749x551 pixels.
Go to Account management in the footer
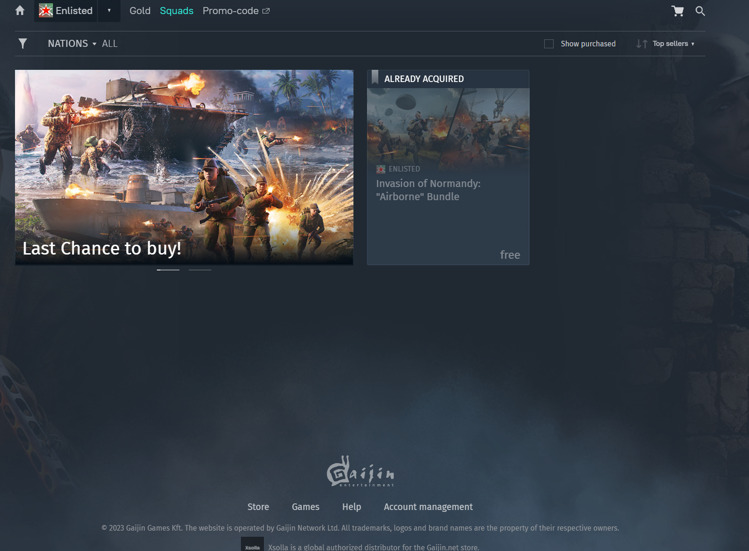pyautogui.click(x=428, y=507)
